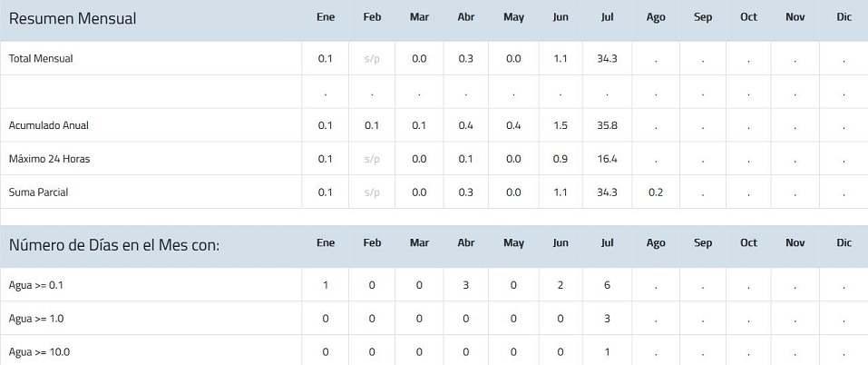
Task: Click the Feb s/p cell in Total Mensual
Action: pos(372,58)
